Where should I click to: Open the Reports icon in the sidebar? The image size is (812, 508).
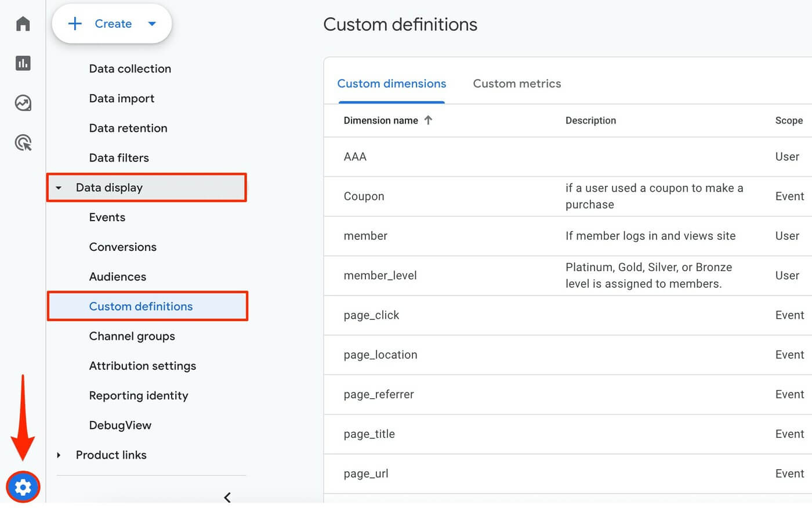23,63
